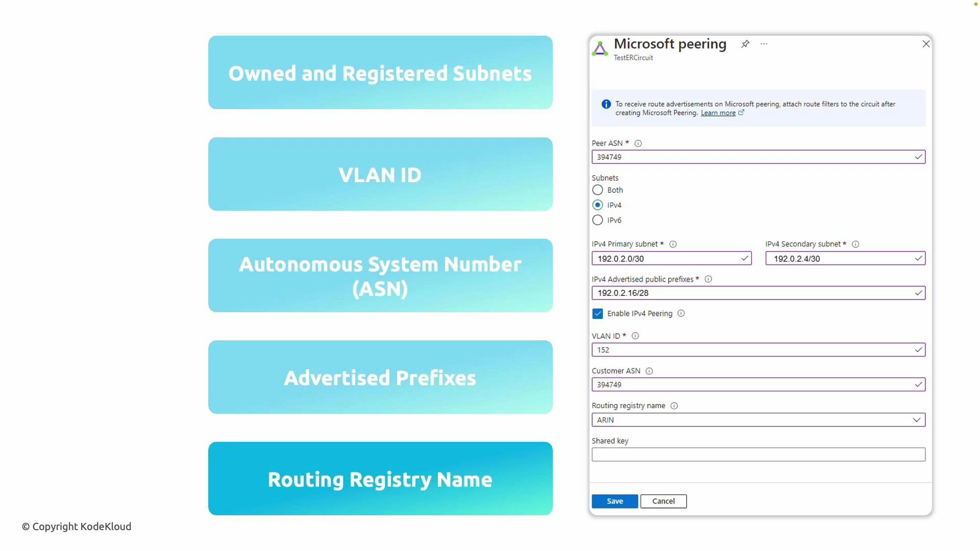Open the Routing registry name dropdown
Image resolution: width=980 pixels, height=551 pixels.
tap(918, 419)
